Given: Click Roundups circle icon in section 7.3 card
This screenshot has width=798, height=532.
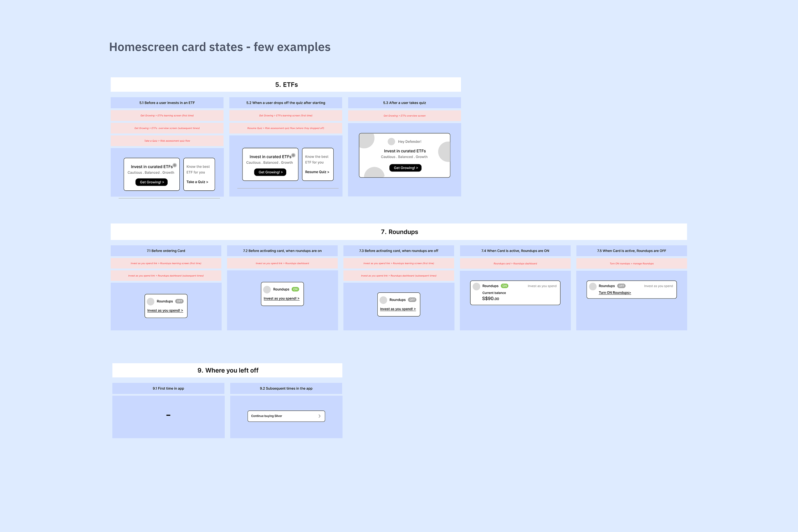Looking at the screenshot, I should (383, 300).
